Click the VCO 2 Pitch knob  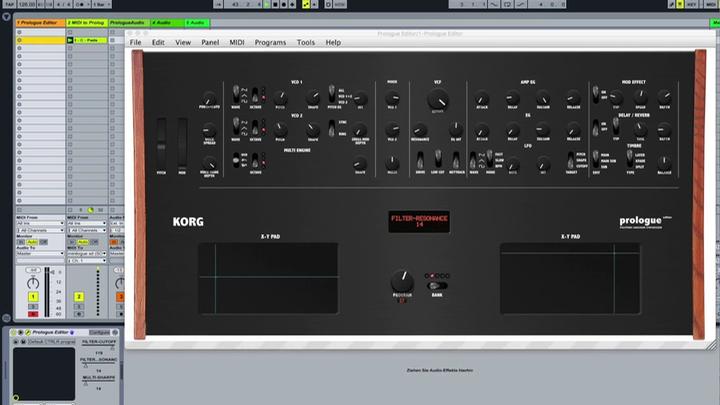pos(280,130)
